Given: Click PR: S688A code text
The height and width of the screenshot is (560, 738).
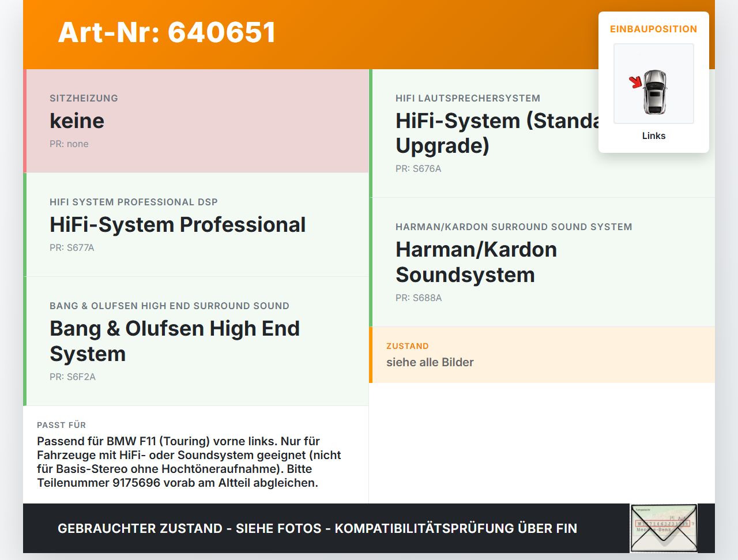Looking at the screenshot, I should pos(419,298).
